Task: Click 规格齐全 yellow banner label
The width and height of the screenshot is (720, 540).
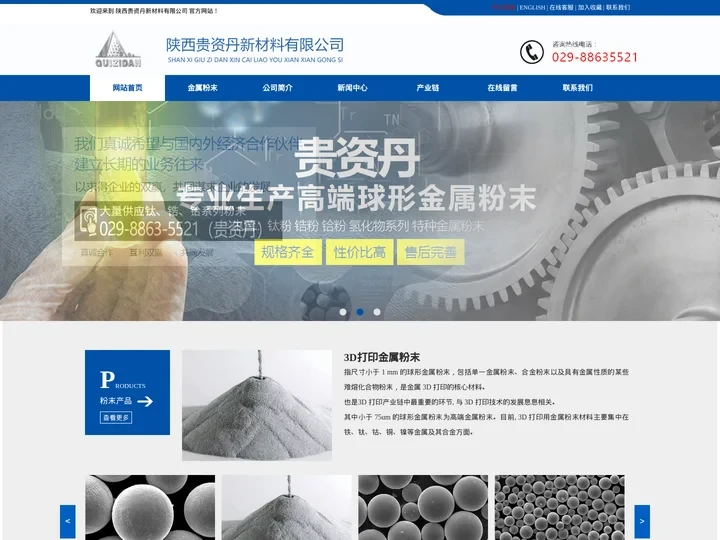Action: pos(287,252)
